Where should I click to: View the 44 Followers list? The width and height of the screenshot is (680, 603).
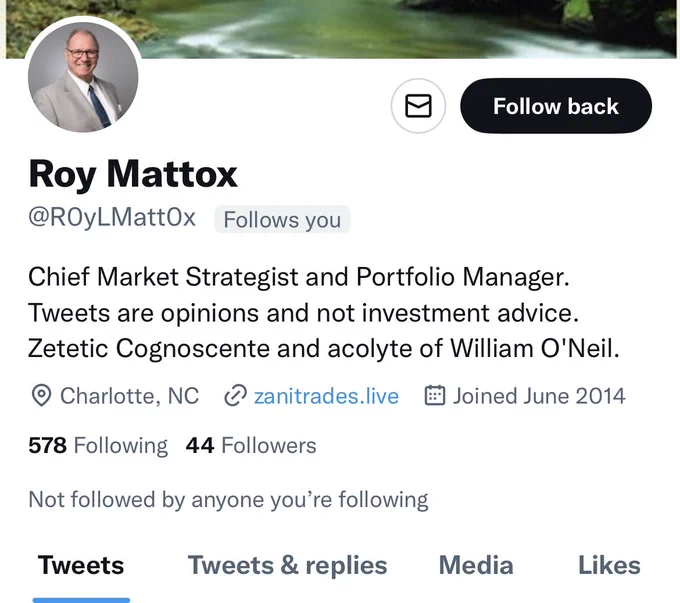coord(251,446)
